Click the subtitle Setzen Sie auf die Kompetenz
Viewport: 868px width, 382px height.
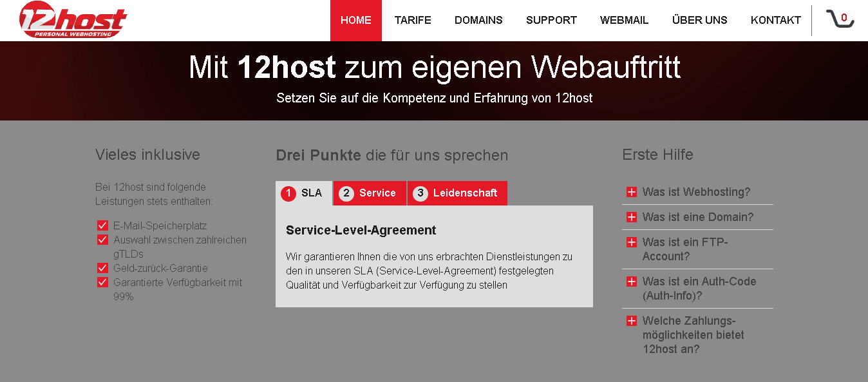point(435,99)
